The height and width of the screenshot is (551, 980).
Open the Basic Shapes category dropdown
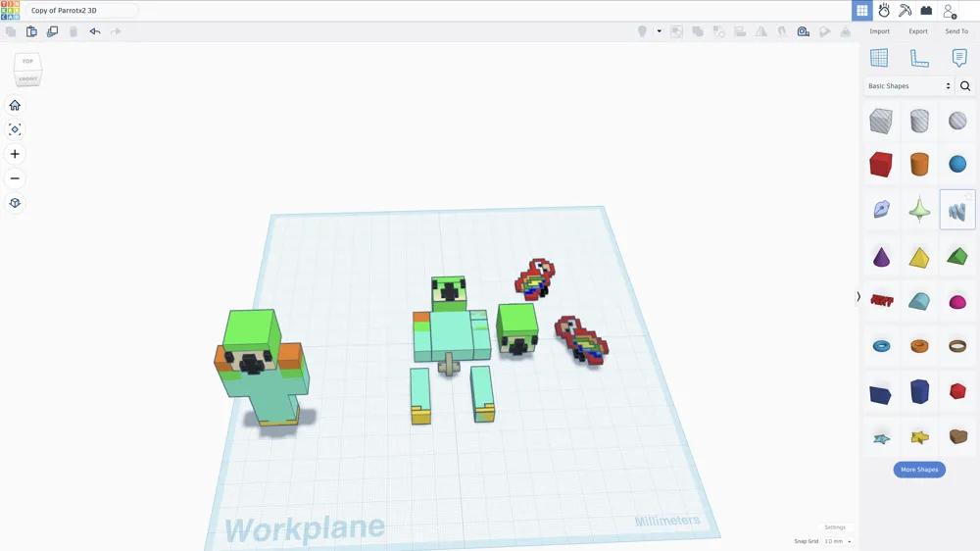point(909,85)
